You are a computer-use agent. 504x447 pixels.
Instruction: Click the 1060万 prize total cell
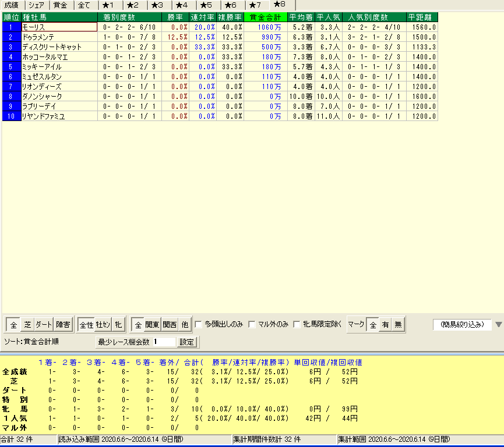tap(266, 27)
